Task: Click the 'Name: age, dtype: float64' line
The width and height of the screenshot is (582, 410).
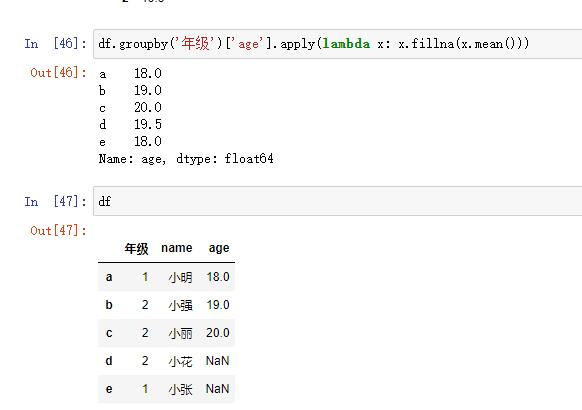Action: point(186,159)
